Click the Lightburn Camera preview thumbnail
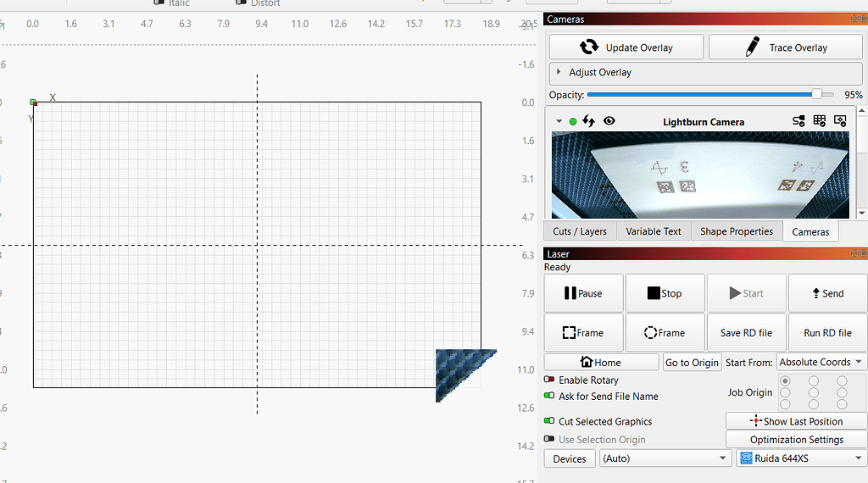Screen dimensions: 868x483 (700, 175)
